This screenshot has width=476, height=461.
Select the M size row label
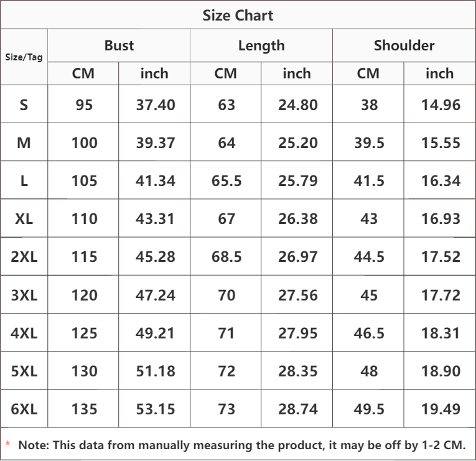[x=24, y=142]
